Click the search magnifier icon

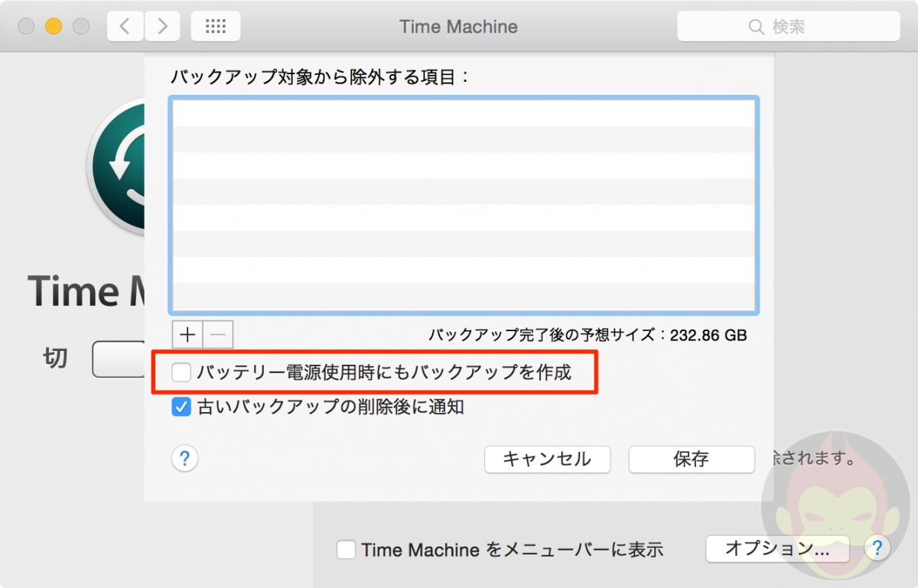pyautogui.click(x=756, y=26)
